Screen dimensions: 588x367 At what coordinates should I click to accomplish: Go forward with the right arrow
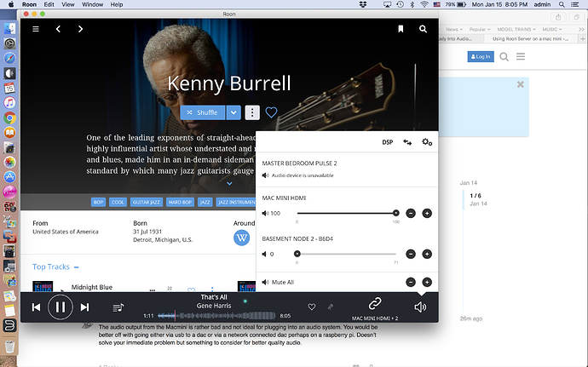click(x=80, y=29)
